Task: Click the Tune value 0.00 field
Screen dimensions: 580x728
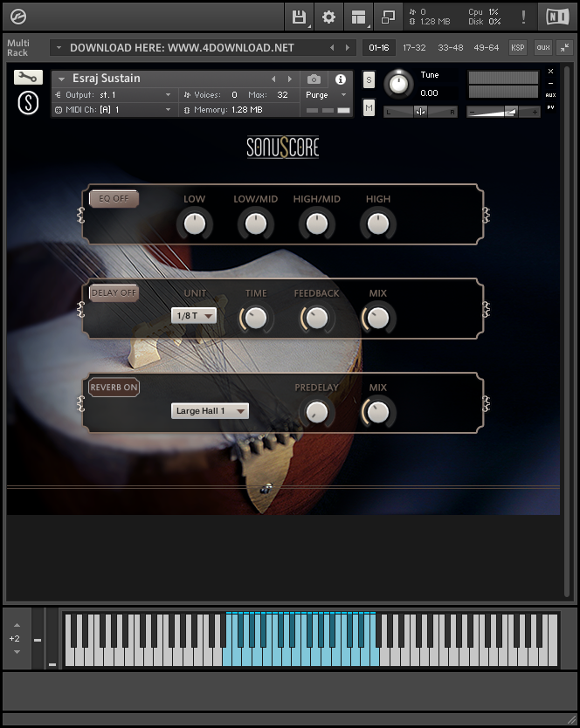Action: [429, 93]
